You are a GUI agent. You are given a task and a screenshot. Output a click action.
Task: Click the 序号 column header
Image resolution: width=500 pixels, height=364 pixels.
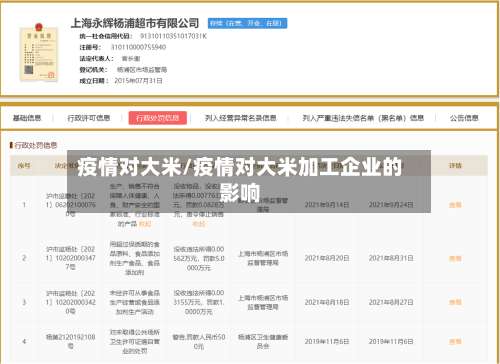24,165
